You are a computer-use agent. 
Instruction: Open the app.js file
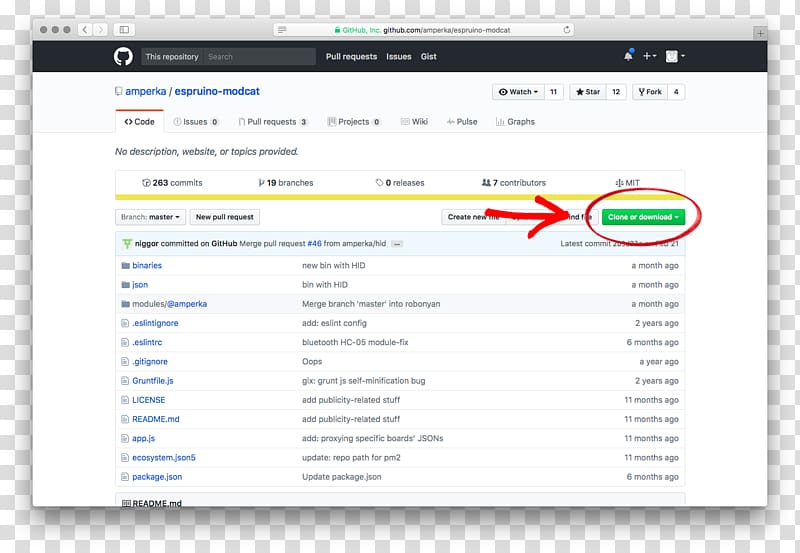143,438
